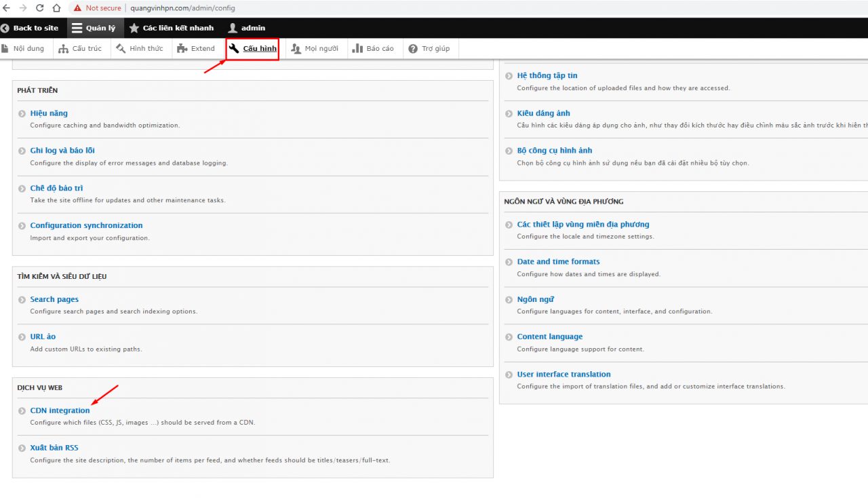Open the admin user menu

246,28
